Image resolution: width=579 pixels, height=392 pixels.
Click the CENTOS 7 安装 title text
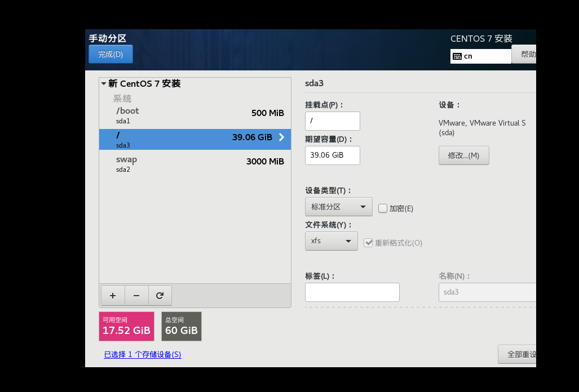[x=481, y=38]
